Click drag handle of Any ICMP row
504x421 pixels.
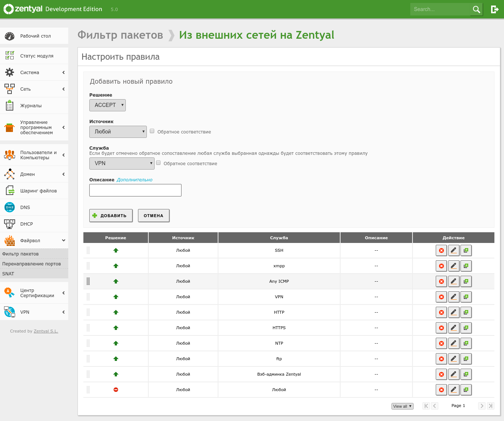pyautogui.click(x=88, y=281)
